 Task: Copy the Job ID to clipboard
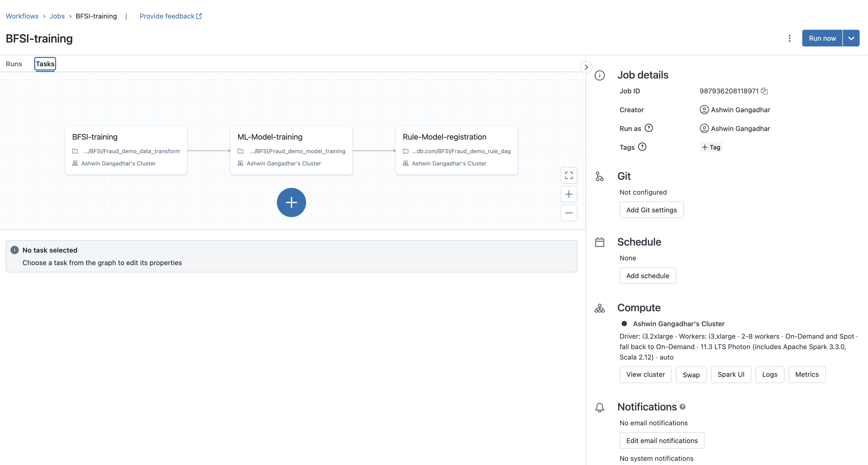click(x=764, y=91)
